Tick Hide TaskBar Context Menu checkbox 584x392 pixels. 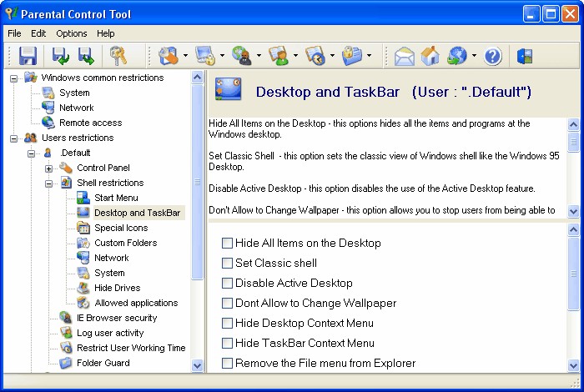coord(227,343)
